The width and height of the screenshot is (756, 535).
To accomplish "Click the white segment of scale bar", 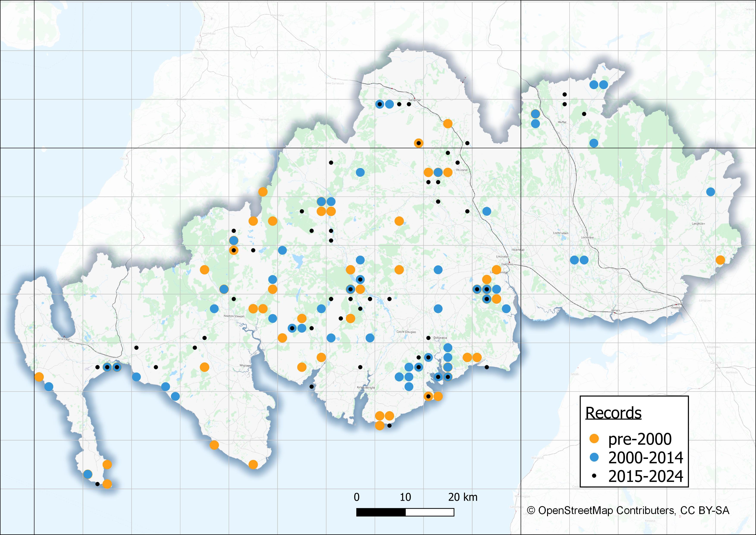I will click(430, 512).
